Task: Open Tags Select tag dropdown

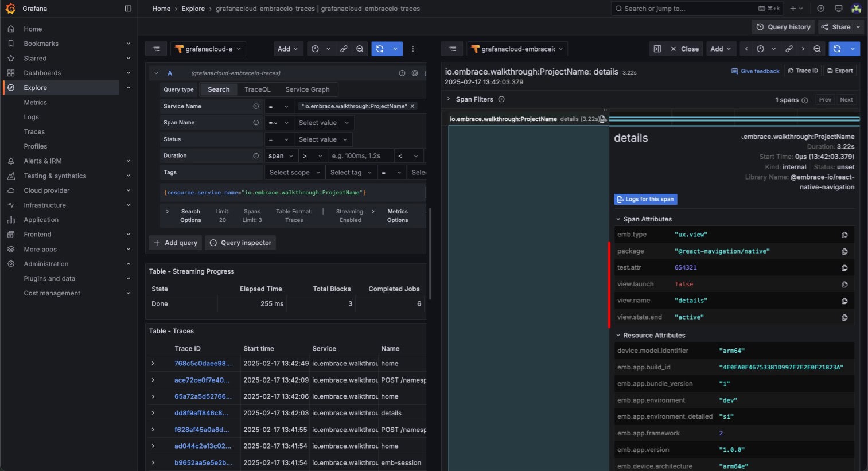Action: (351, 172)
